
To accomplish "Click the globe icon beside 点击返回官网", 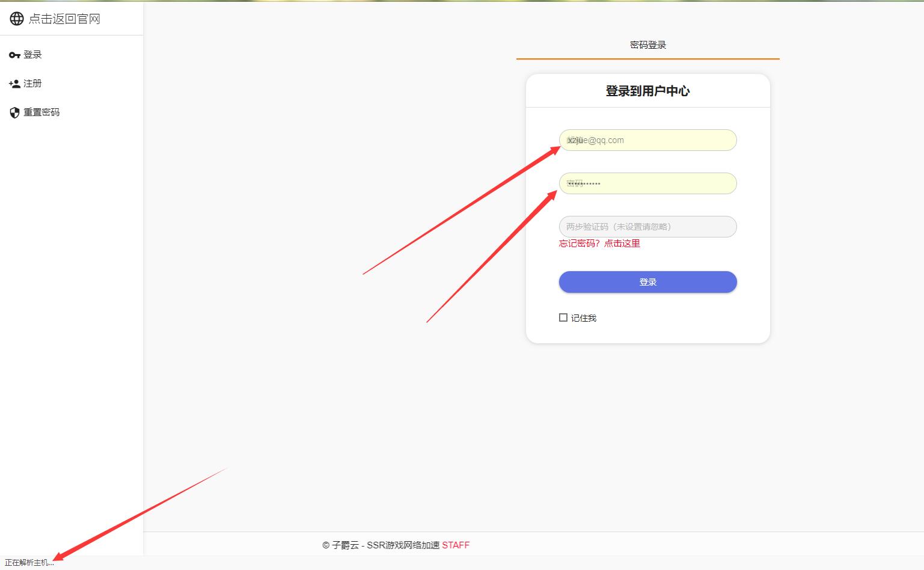I will (x=17, y=19).
